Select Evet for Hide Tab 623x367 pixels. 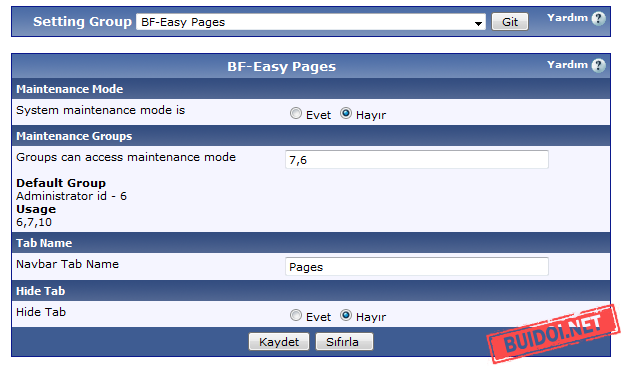(296, 315)
